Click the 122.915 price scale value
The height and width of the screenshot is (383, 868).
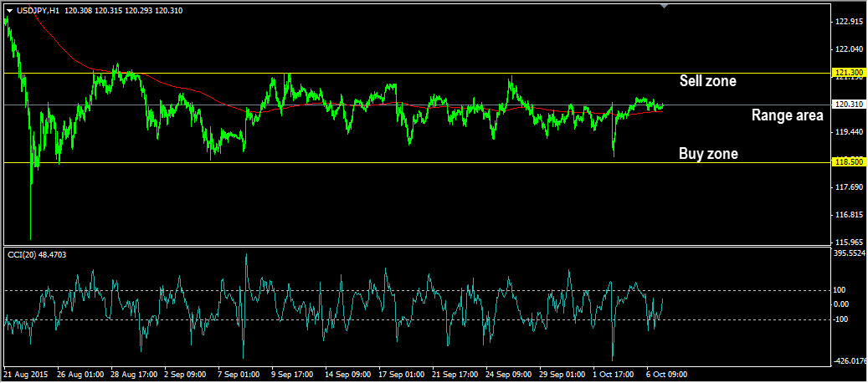click(x=849, y=22)
